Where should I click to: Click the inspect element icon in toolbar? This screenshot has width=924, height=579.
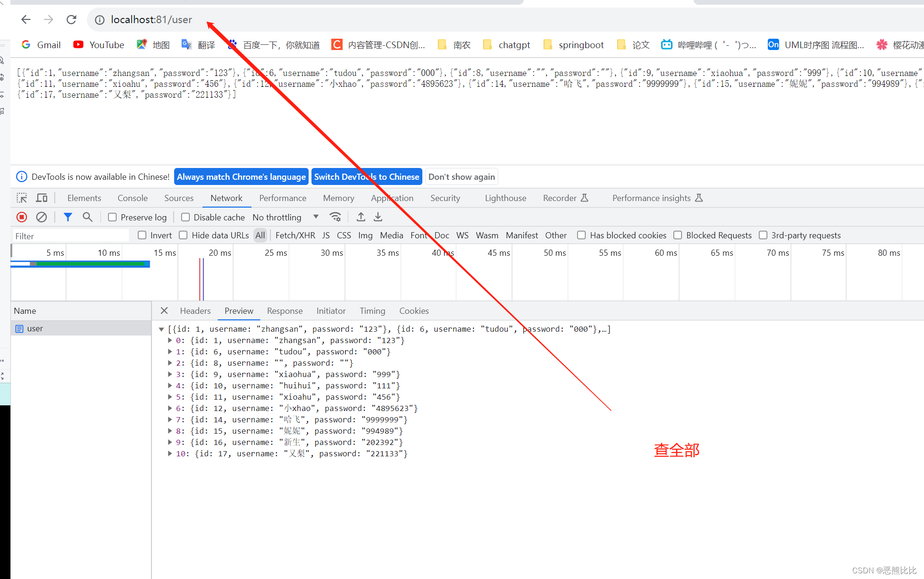pyautogui.click(x=22, y=198)
